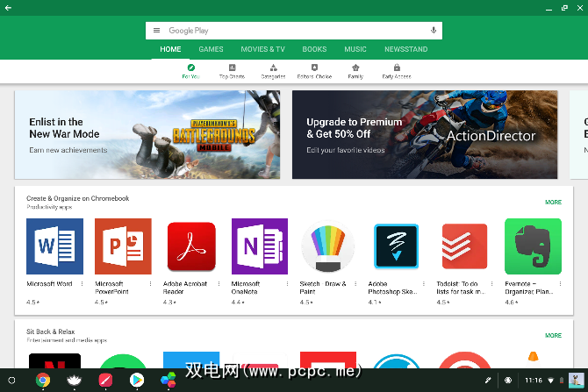Open the Adobe Acrobat Reader icon
This screenshot has width=588, height=392.
(191, 246)
